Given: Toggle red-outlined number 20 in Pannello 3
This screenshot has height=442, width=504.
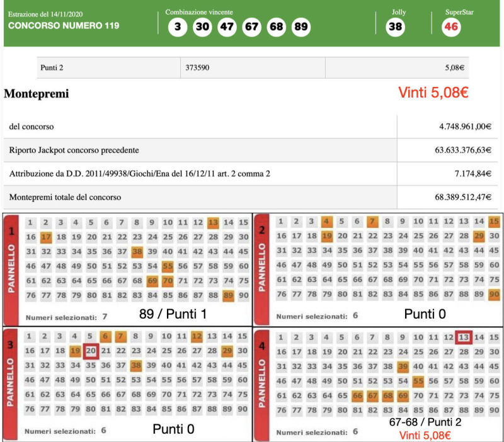Looking at the screenshot, I should pos(91,350).
